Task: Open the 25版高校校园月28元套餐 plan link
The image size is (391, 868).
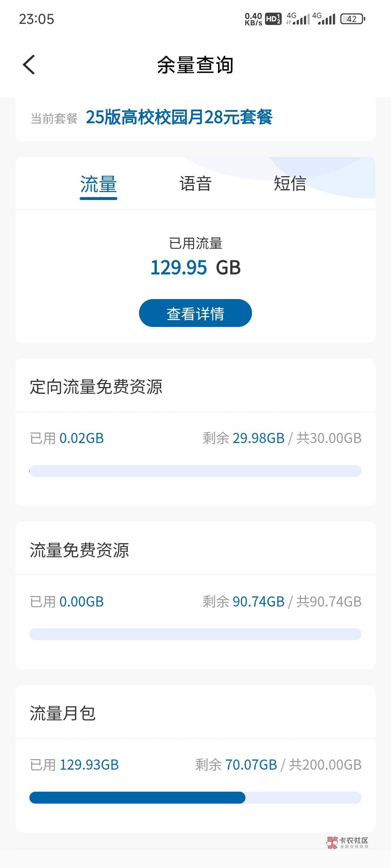Action: [x=179, y=118]
